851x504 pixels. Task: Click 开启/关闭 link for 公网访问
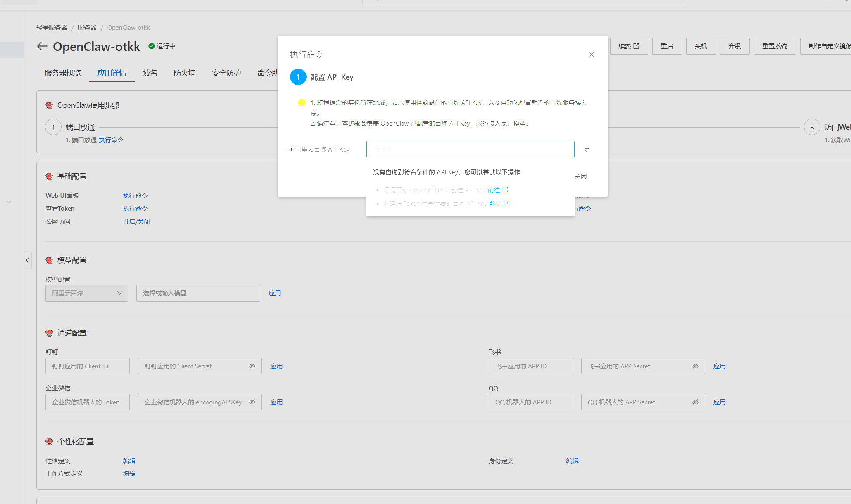136,221
